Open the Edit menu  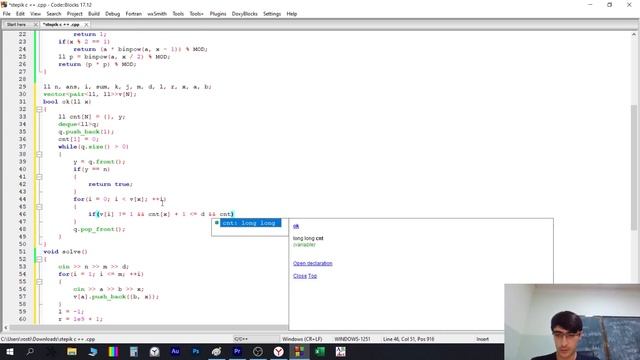20,14
